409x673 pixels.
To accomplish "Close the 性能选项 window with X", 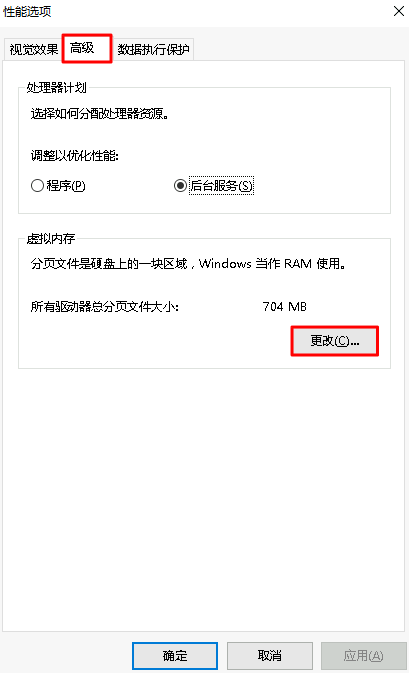I will pyautogui.click(x=399, y=11).
